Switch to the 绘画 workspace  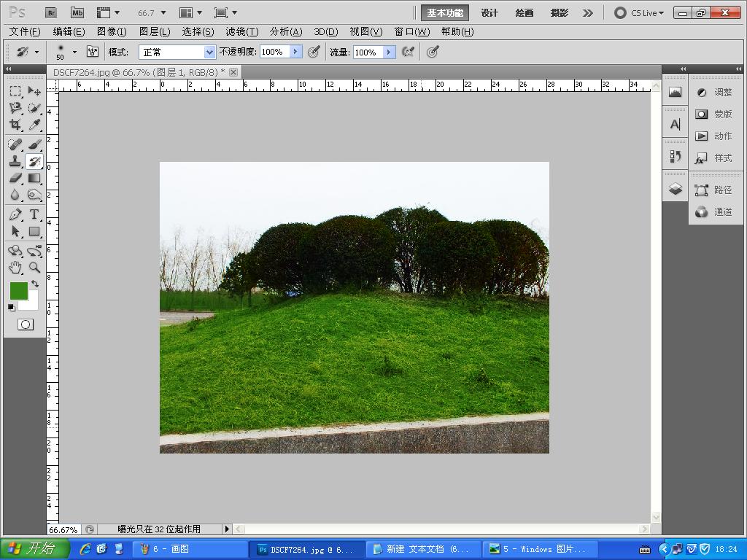coord(524,13)
